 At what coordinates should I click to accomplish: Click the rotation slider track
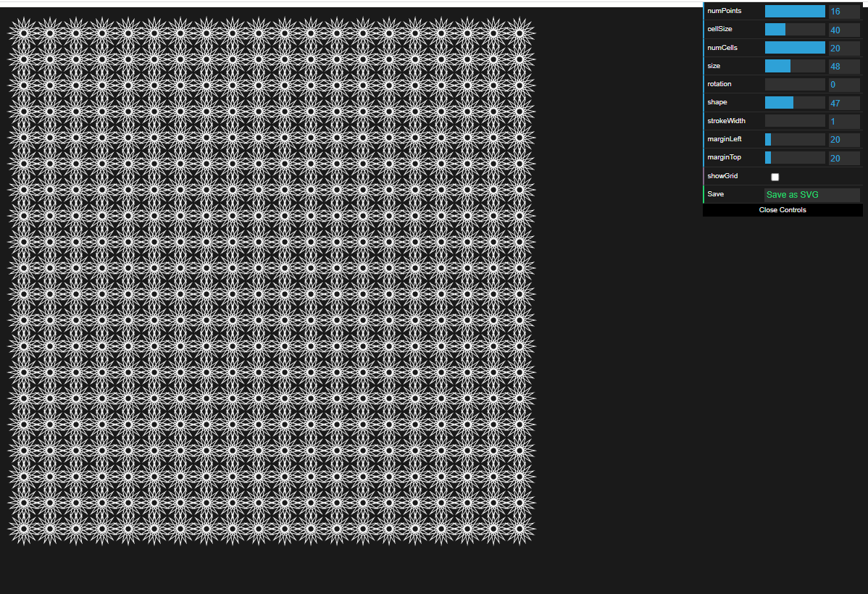[794, 84]
